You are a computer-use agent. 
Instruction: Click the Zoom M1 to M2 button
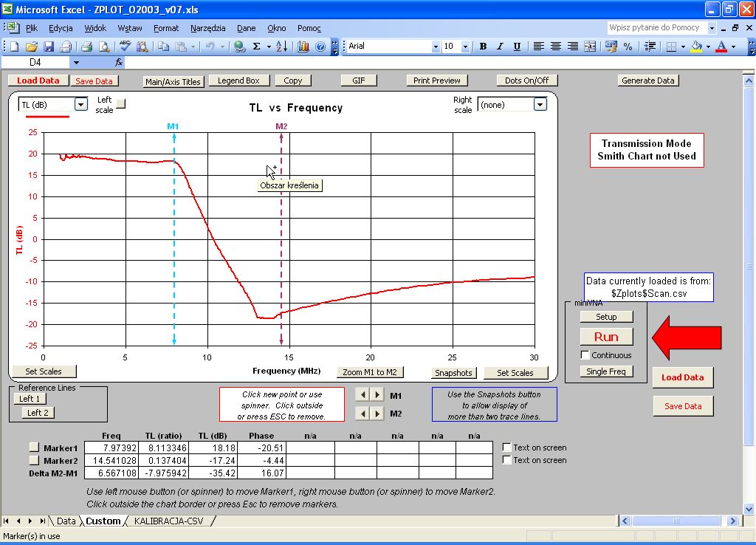[x=370, y=372]
